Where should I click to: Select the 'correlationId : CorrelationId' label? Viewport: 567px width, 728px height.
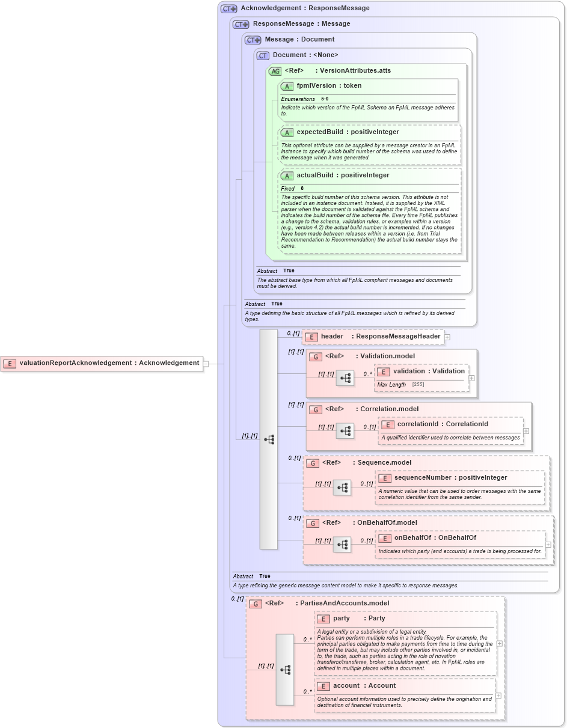pyautogui.click(x=443, y=424)
